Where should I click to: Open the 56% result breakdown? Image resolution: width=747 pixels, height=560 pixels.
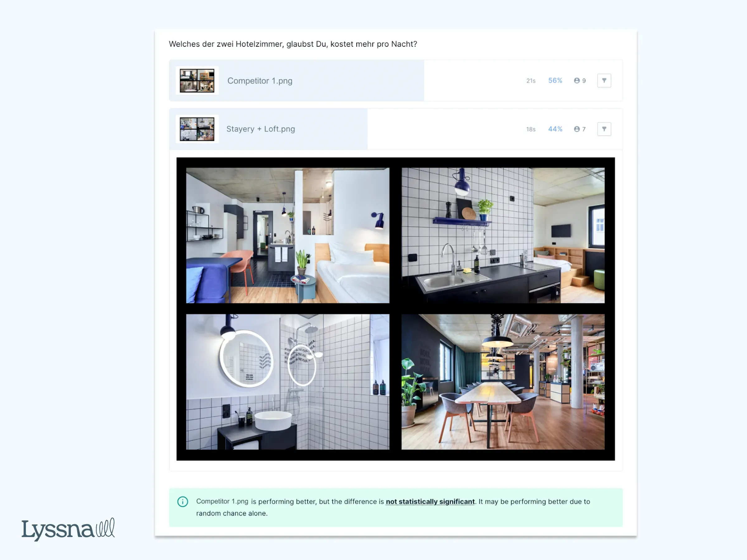(x=555, y=80)
